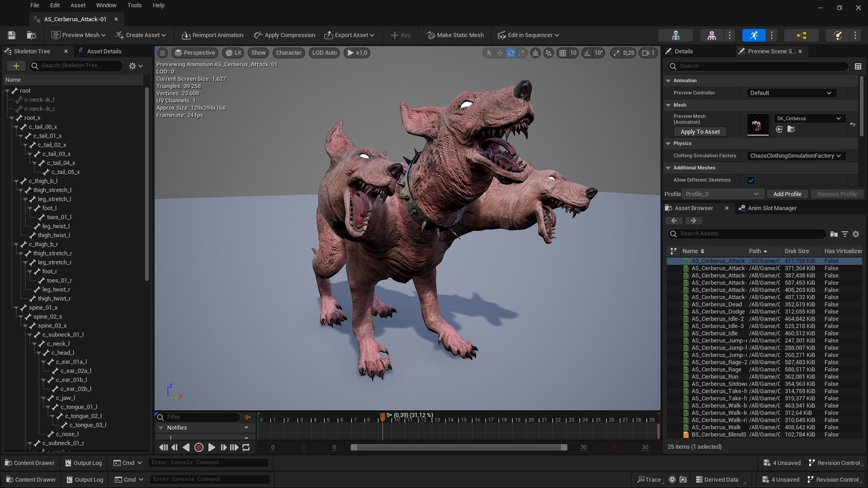Open the Record button in playback controls
Screen dimensions: 868x488
click(x=198, y=447)
